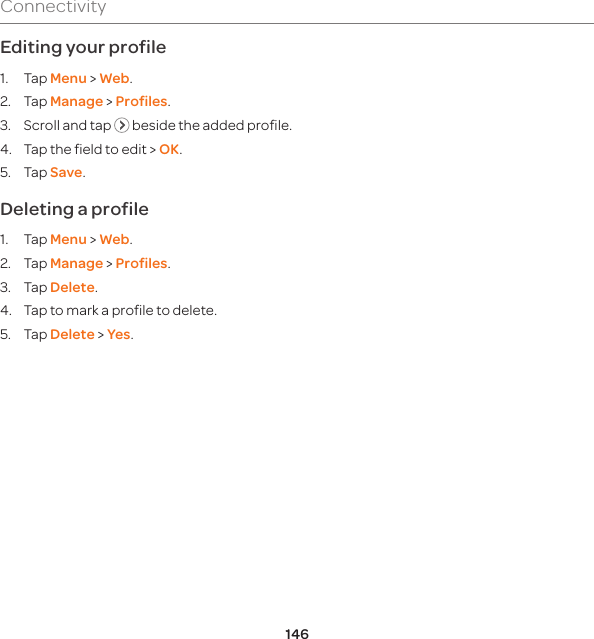Click the orange 'Save' text
The height and width of the screenshot is (639, 594).
[66, 173]
